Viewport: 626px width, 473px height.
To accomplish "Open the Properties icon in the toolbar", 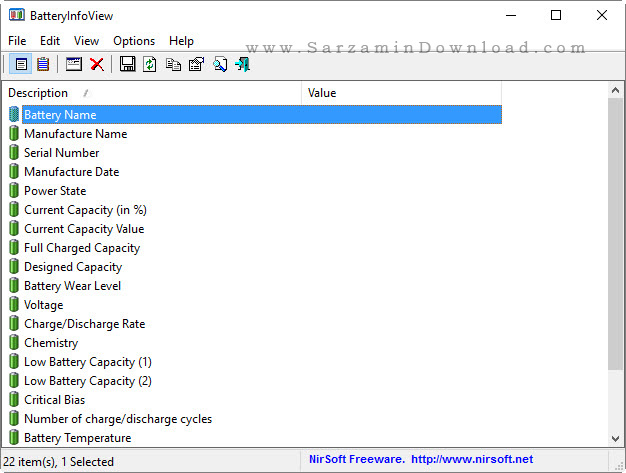I will (196, 65).
